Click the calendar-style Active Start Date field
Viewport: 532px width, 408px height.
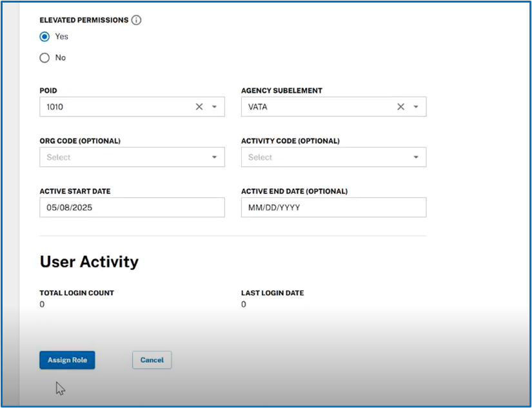point(97,207)
